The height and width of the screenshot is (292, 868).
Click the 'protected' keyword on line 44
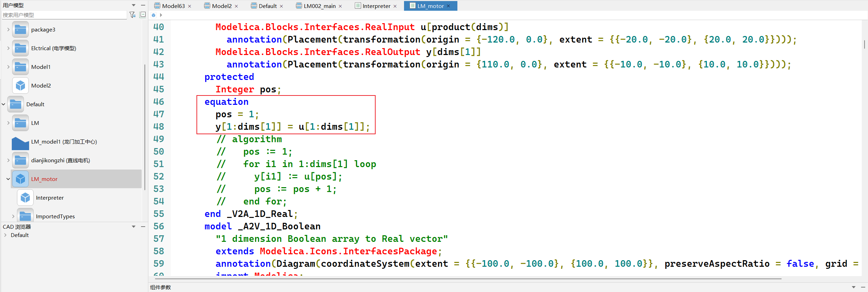pyautogui.click(x=229, y=77)
